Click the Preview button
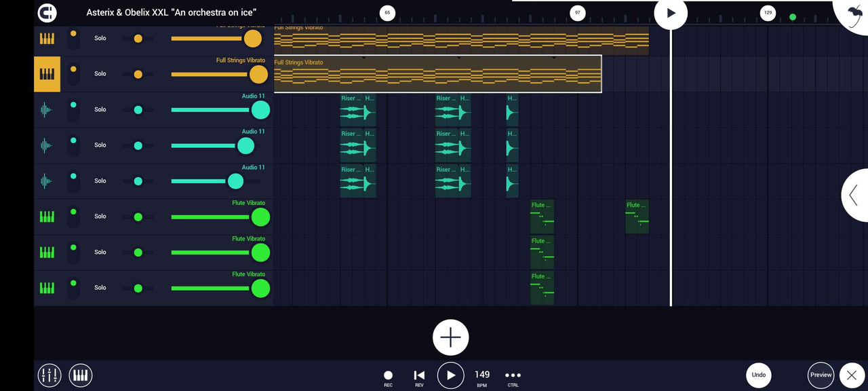Image resolution: width=868 pixels, height=391 pixels. click(821, 375)
